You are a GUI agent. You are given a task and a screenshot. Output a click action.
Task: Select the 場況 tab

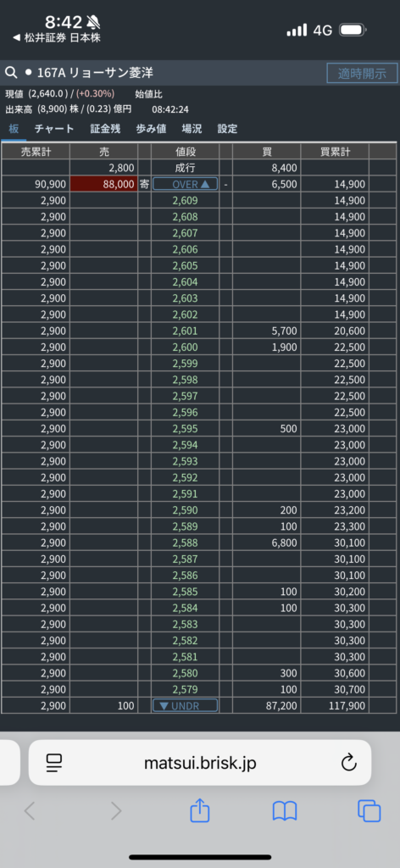192,129
